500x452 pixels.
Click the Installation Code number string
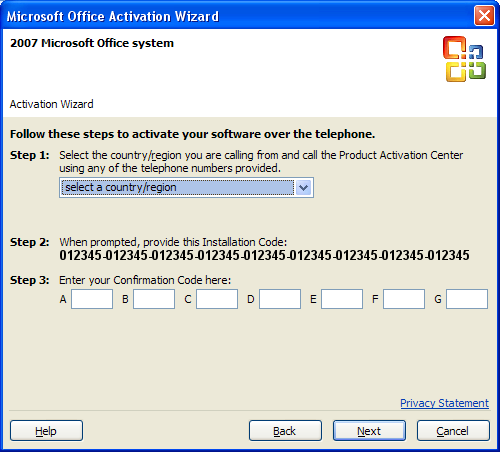pyautogui.click(x=264, y=255)
